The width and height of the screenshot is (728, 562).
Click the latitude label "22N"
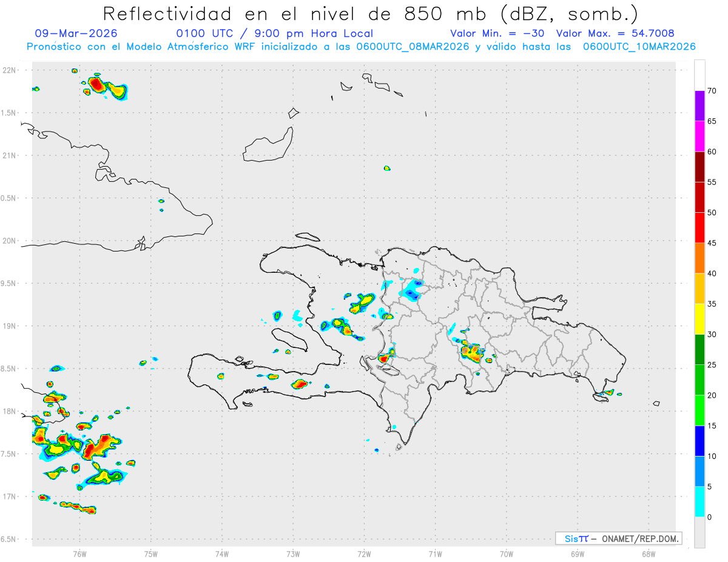click(x=10, y=70)
